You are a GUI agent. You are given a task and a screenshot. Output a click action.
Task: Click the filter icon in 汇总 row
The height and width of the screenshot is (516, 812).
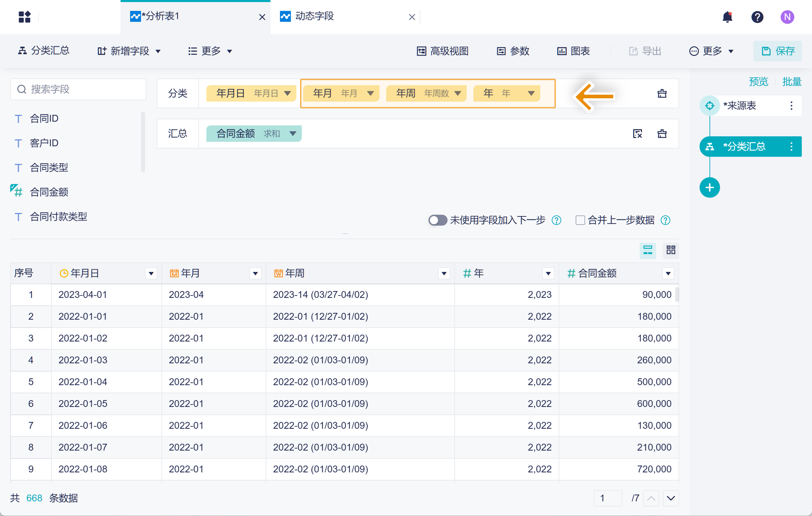click(x=637, y=134)
